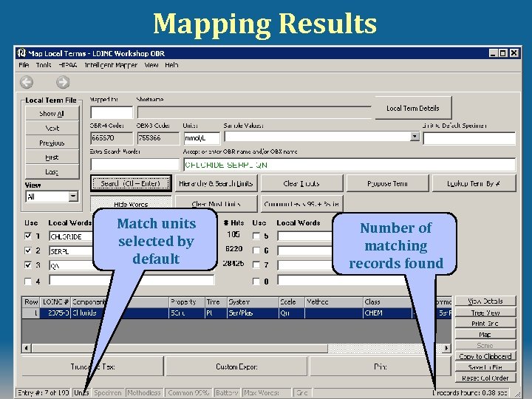Go to Next local term

[52, 129]
